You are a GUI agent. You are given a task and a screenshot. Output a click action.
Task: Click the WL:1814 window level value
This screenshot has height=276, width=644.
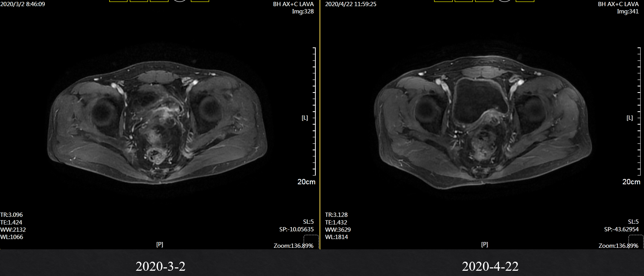pos(336,237)
